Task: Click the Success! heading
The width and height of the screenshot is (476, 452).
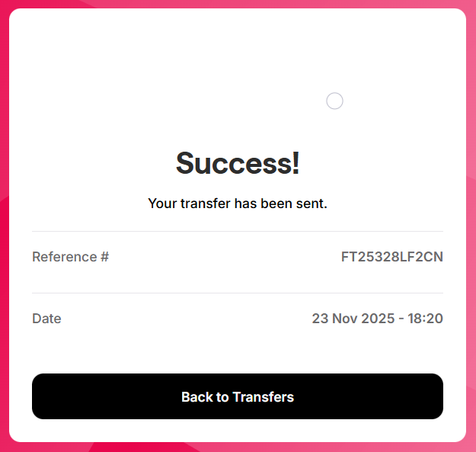Action: pyautogui.click(x=238, y=162)
